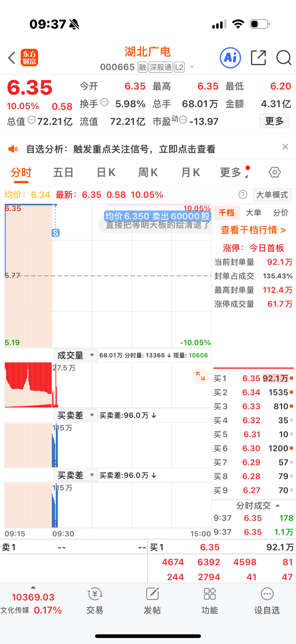The width and height of the screenshot is (296, 644).
Task: Switch to the 月K chart tab
Action: tap(190, 172)
